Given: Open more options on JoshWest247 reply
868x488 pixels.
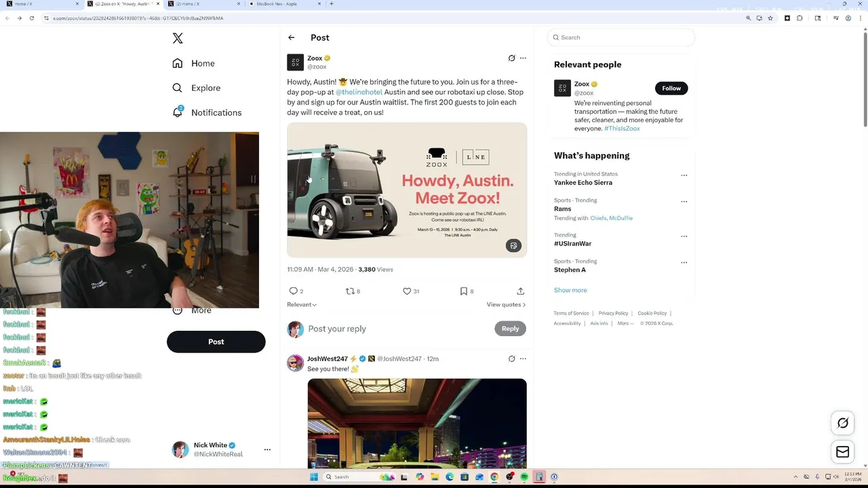Looking at the screenshot, I should click(523, 359).
